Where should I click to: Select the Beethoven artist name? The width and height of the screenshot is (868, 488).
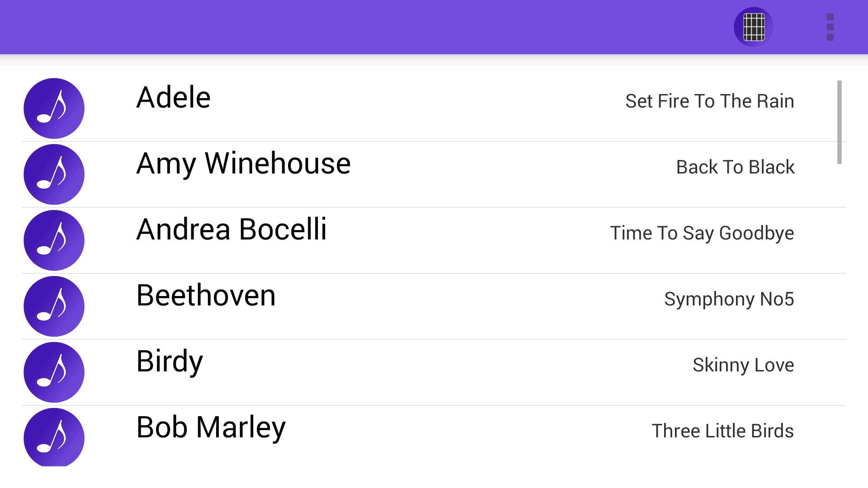pos(206,296)
